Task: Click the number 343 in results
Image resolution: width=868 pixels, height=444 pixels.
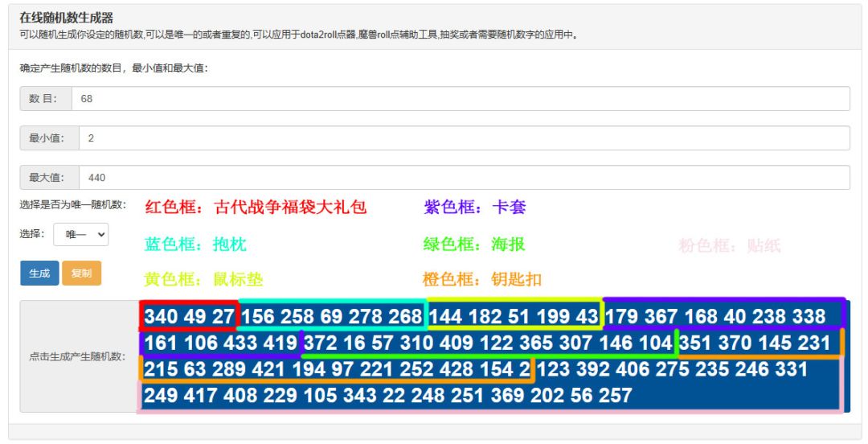Action: [x=360, y=396]
